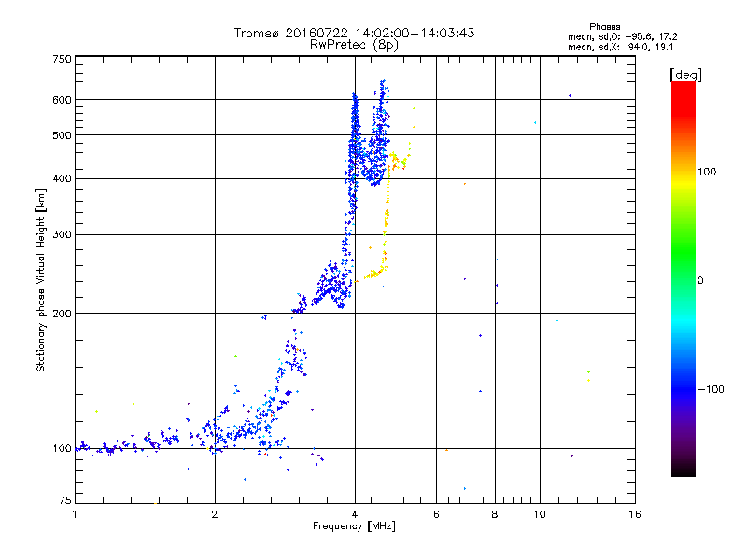
Task: Click the phase colorbar gradient
Action: point(684,279)
